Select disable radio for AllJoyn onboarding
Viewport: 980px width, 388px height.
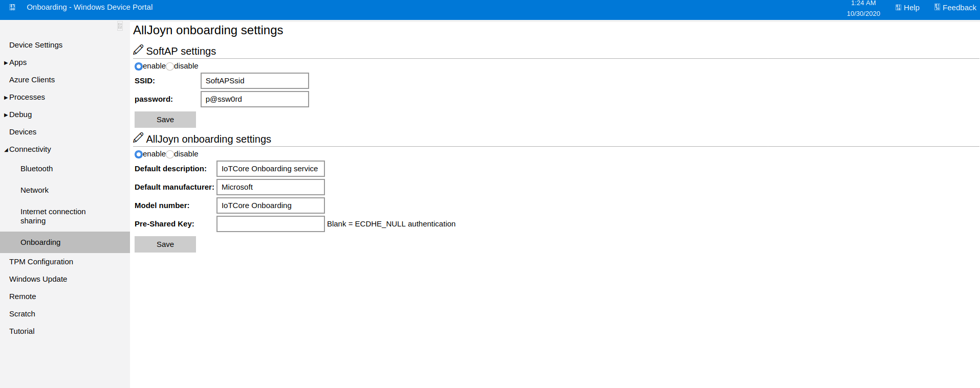point(170,154)
